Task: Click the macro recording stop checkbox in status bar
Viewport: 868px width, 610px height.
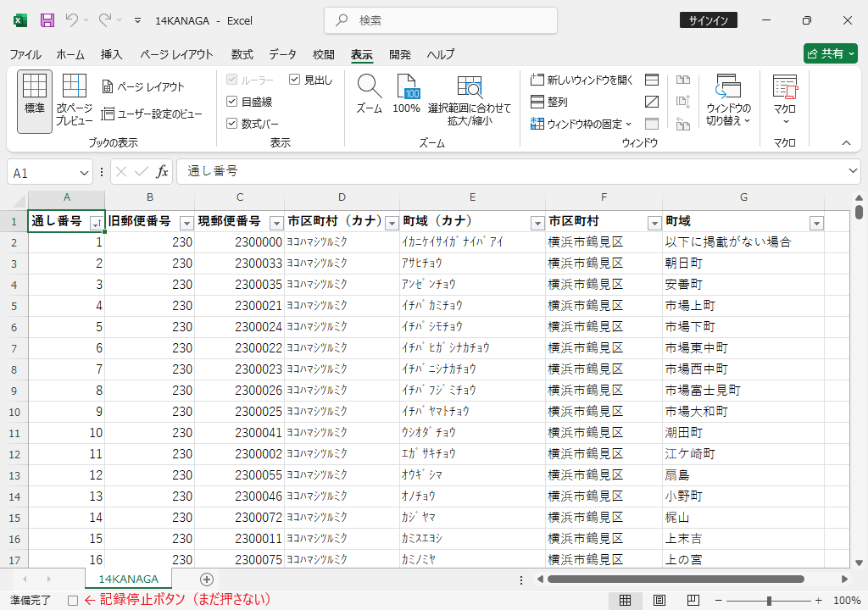Action: point(73,601)
